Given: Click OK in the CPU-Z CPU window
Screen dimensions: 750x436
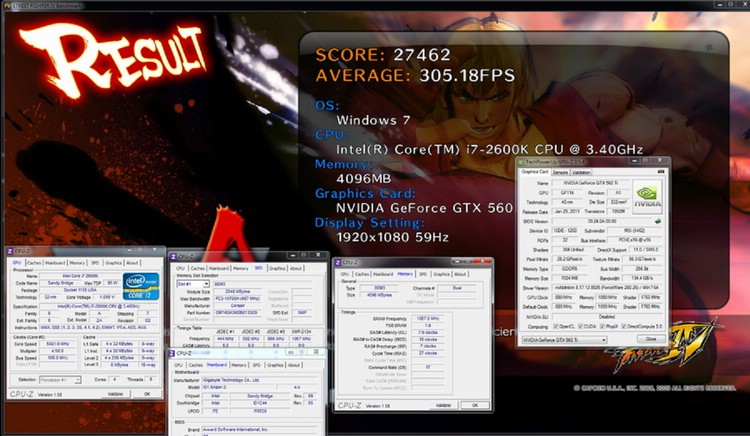Looking at the screenshot, I should pos(147,394).
